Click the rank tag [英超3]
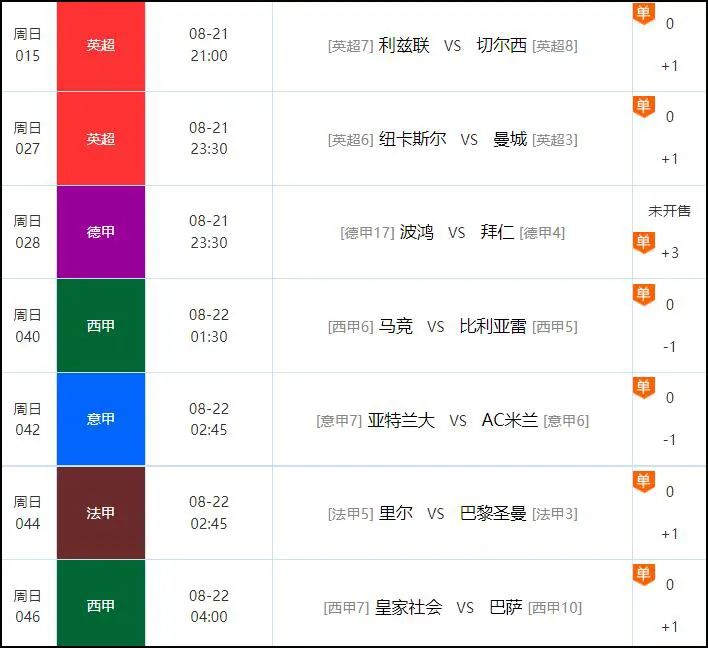 pyautogui.click(x=555, y=140)
